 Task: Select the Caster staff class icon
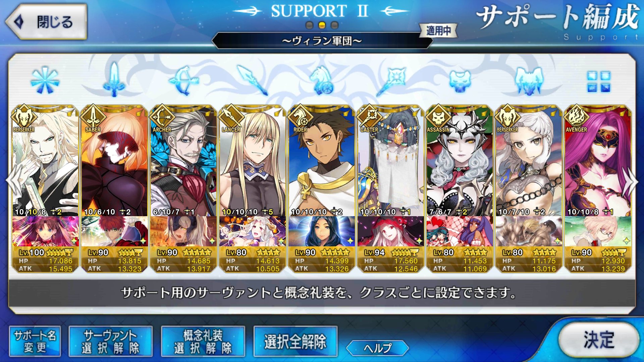point(391,80)
